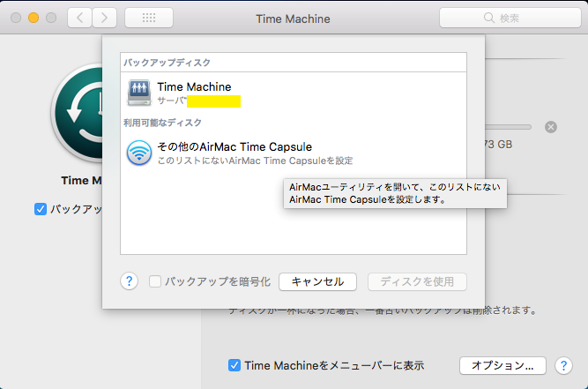The height and width of the screenshot is (389, 588).
Task: Click the large Time Machine clock icon
Action: coord(78,115)
